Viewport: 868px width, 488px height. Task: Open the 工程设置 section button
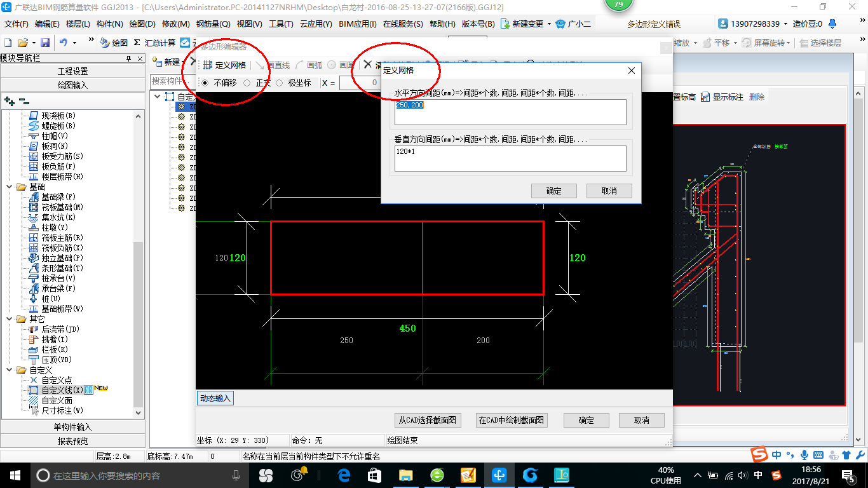(x=72, y=71)
